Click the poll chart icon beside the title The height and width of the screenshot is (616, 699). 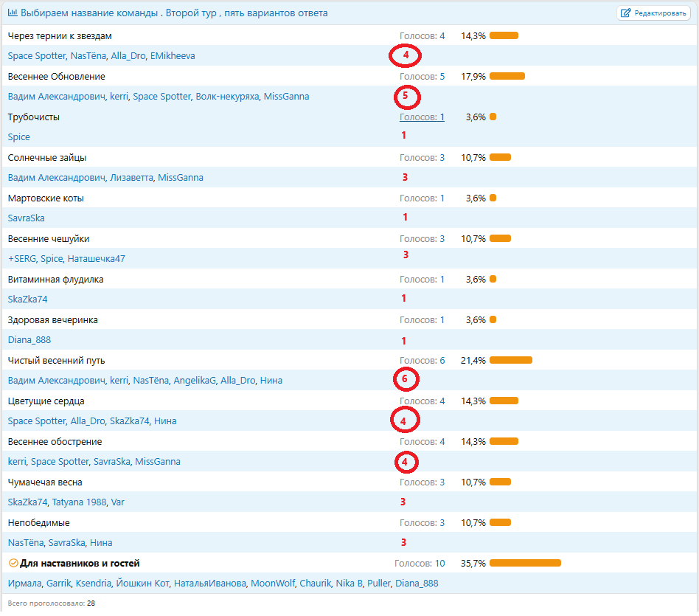[13, 13]
